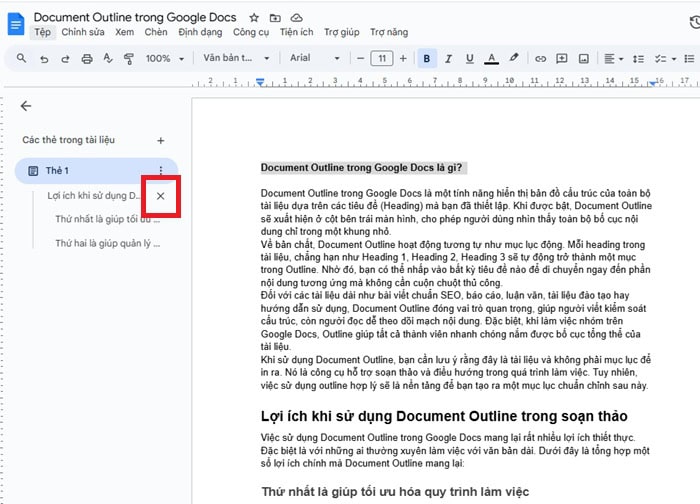700x504 pixels.
Task: Star the document title
Action: [254, 18]
